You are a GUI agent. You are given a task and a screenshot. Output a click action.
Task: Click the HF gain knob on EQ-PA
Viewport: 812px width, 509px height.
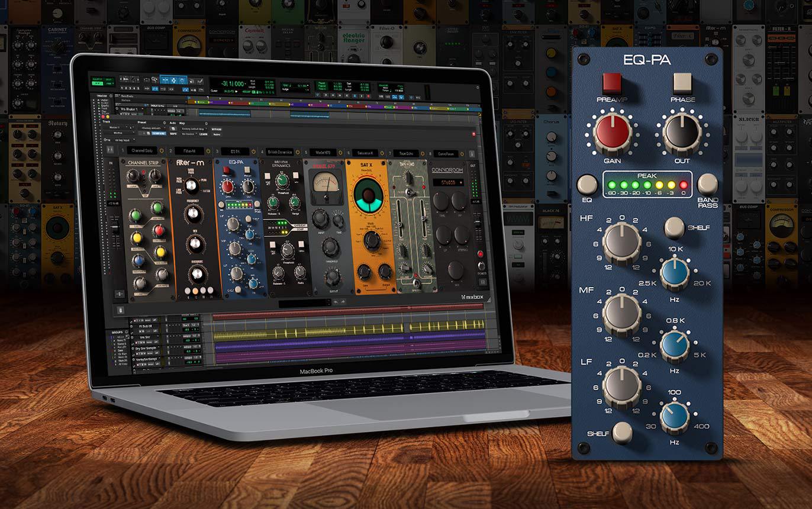pos(621,243)
